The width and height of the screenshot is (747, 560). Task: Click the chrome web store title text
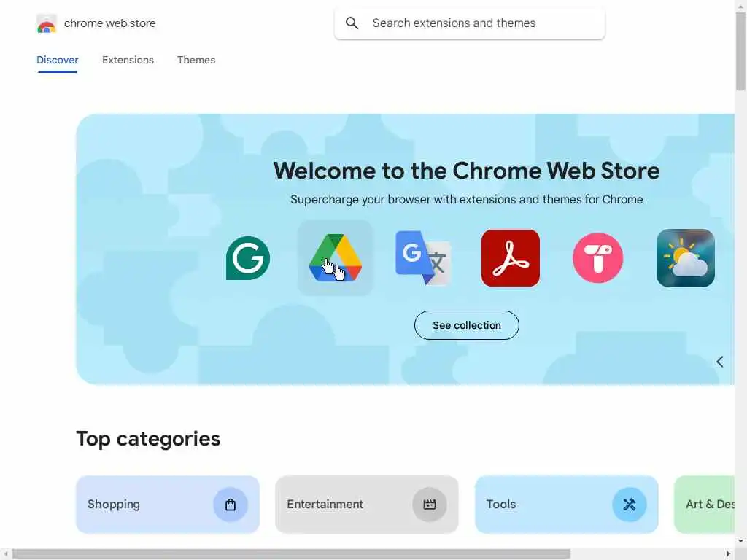[109, 23]
